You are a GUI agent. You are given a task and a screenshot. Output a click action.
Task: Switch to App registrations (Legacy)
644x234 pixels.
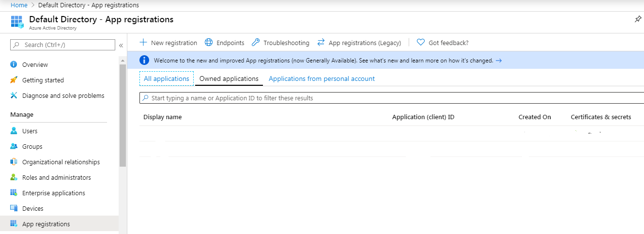(359, 43)
